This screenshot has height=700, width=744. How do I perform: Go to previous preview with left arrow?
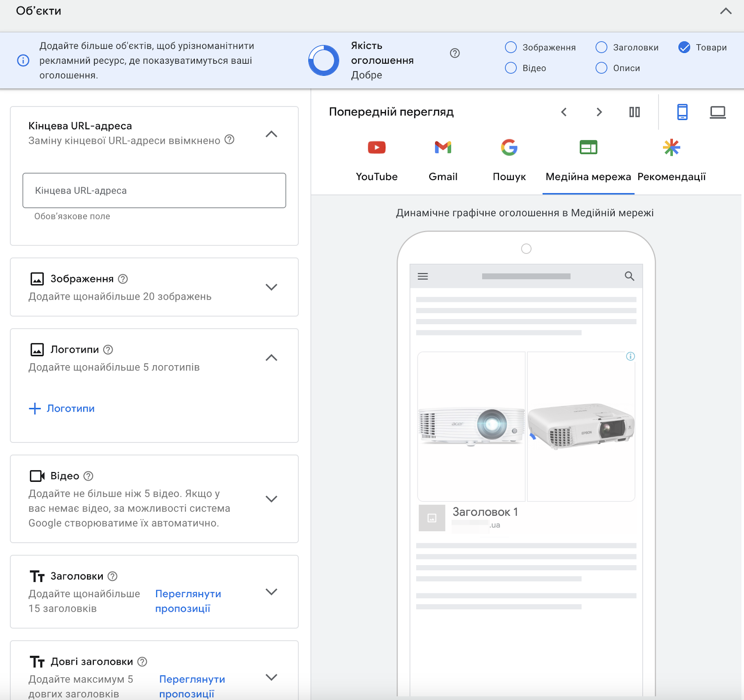[x=564, y=112]
